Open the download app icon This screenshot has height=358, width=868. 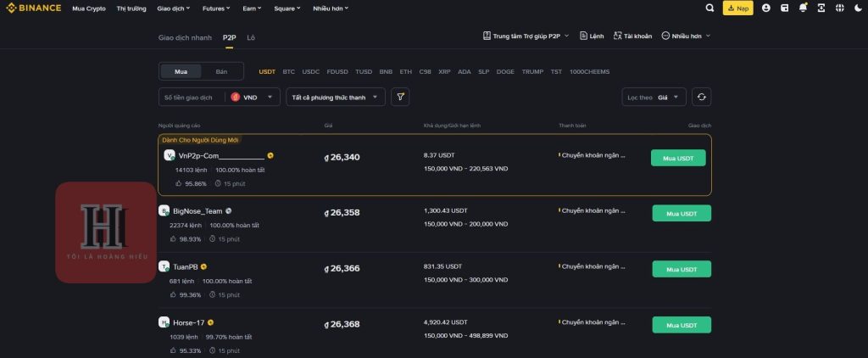point(821,8)
